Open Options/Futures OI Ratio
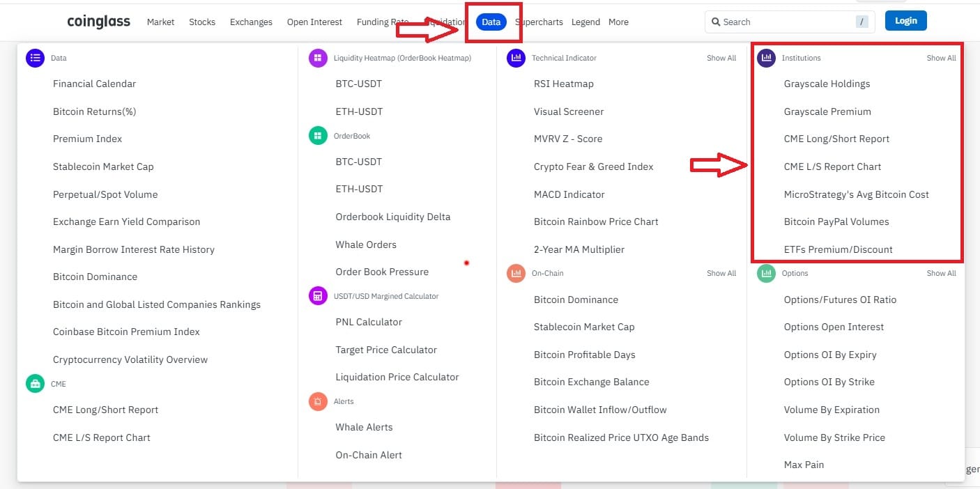Viewport: 980px width, 489px height. pyautogui.click(x=840, y=300)
